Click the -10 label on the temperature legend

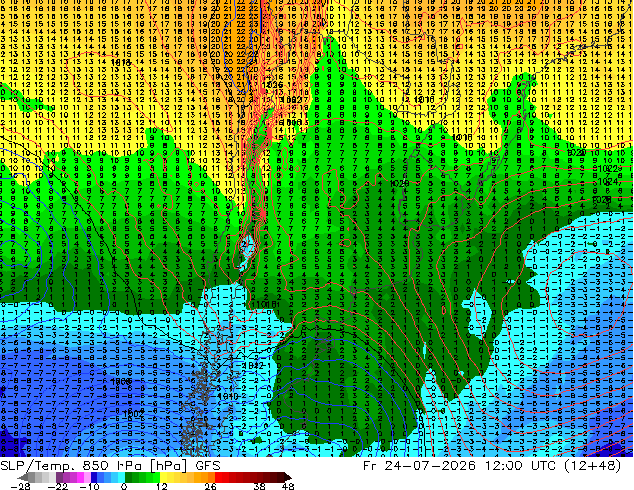pos(89,486)
